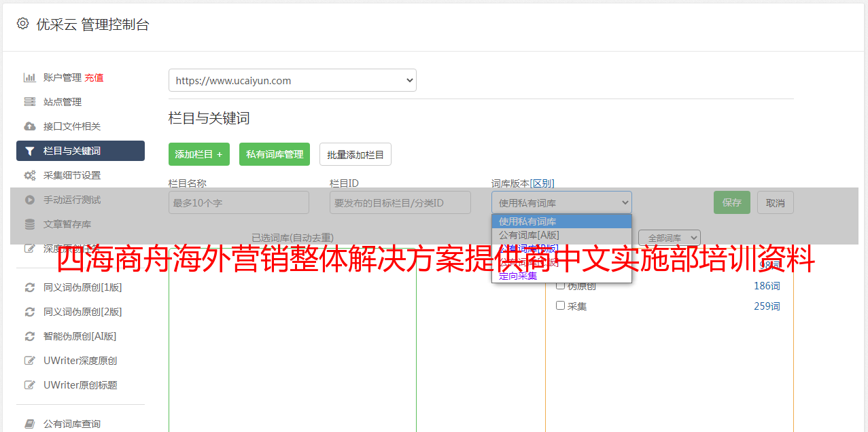Click the green 添加栏目 + button

[x=199, y=154]
